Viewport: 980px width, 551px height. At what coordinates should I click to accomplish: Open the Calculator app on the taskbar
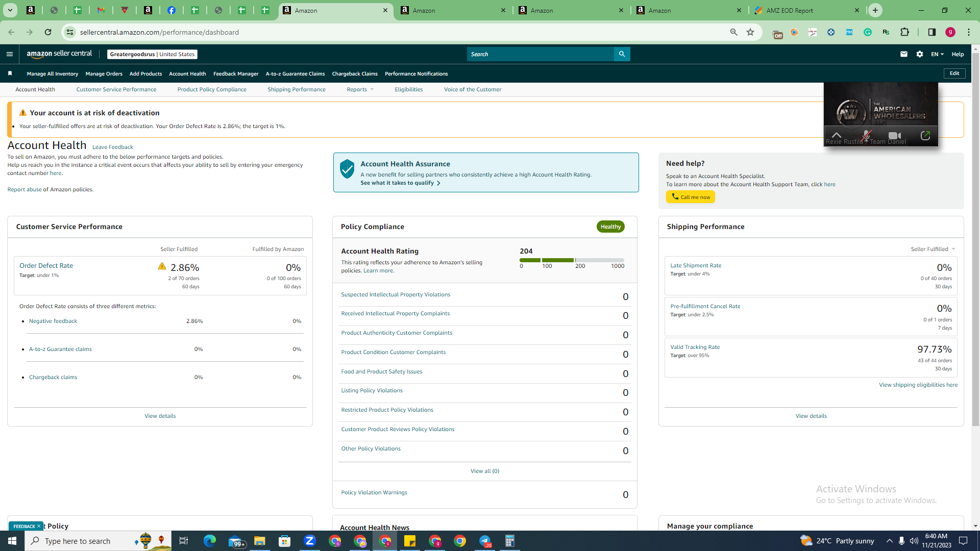(510, 541)
